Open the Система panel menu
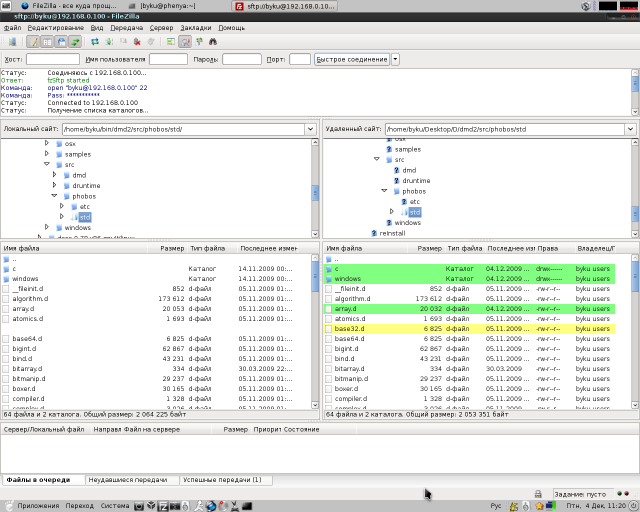This screenshot has width=640, height=512. [x=115, y=506]
